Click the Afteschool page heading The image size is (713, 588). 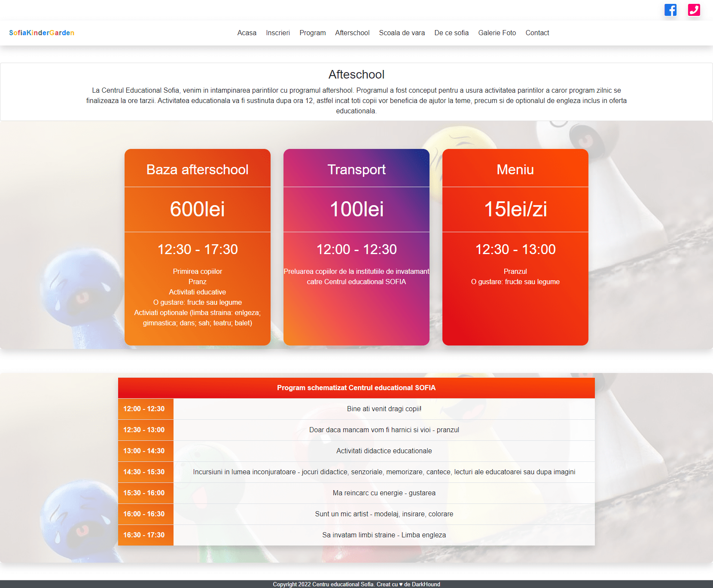pos(356,74)
